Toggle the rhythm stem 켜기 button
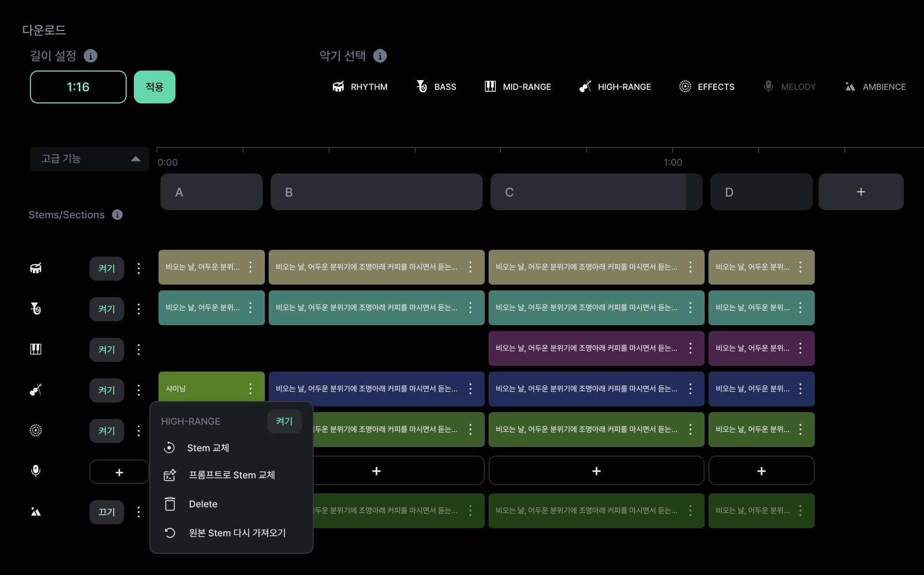Screen dimensions: 924x575 point(106,269)
